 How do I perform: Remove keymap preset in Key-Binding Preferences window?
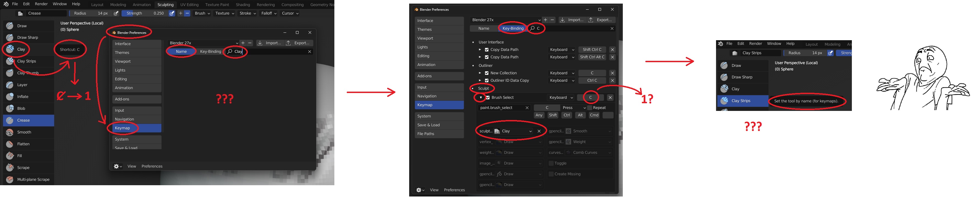pyautogui.click(x=552, y=20)
